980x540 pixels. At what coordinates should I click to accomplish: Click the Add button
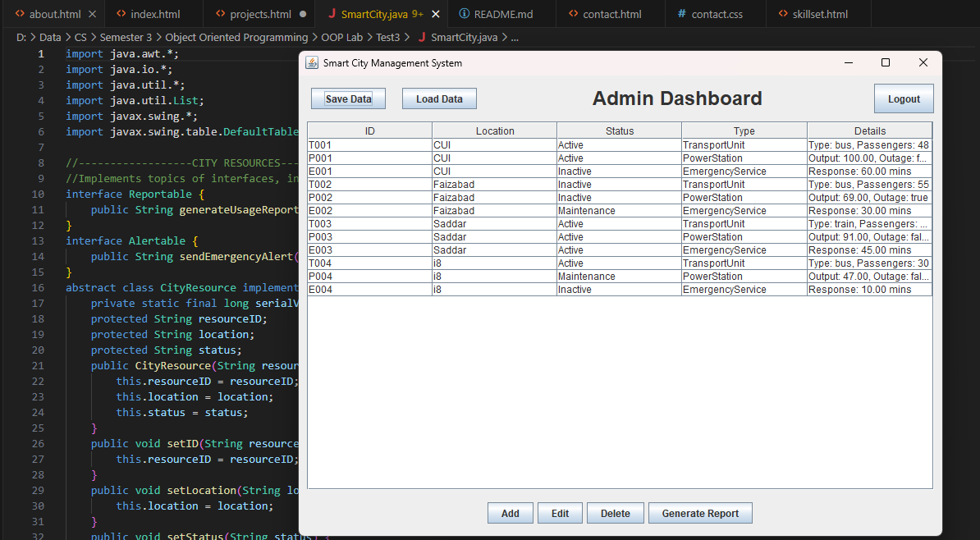[510, 513]
